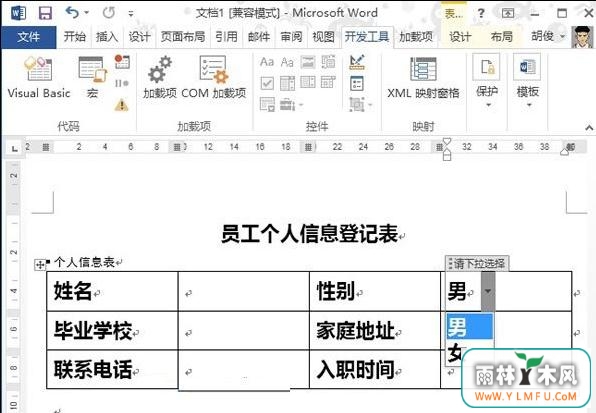Image resolution: width=596 pixels, height=413 pixels.
Task: Click the 性别 table cell
Action: point(375,291)
